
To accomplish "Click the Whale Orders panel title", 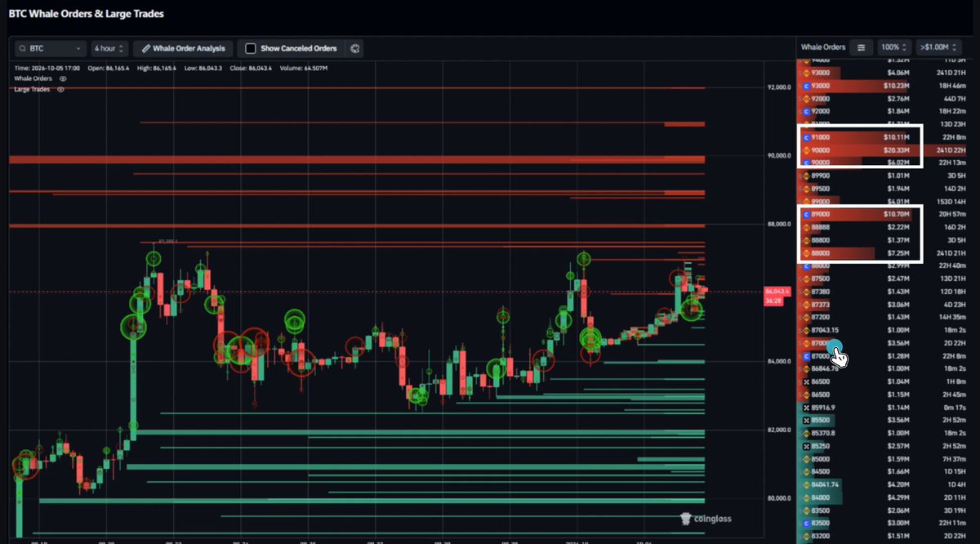I will tap(823, 47).
